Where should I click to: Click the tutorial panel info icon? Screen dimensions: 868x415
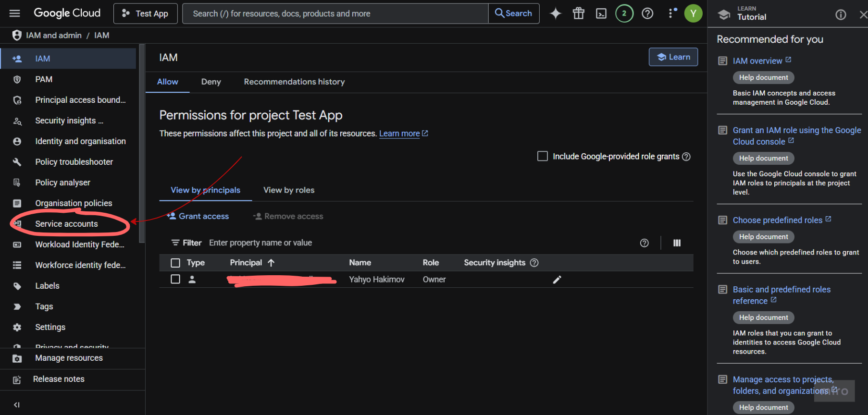[841, 15]
